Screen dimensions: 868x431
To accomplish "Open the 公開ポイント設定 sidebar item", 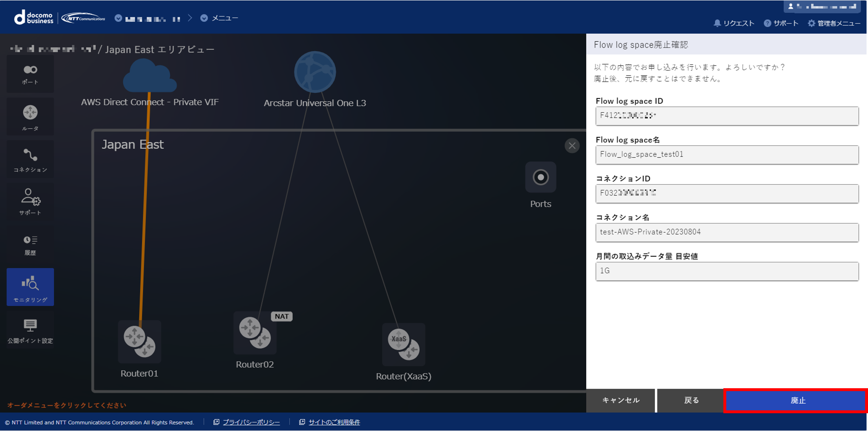I will click(x=30, y=330).
